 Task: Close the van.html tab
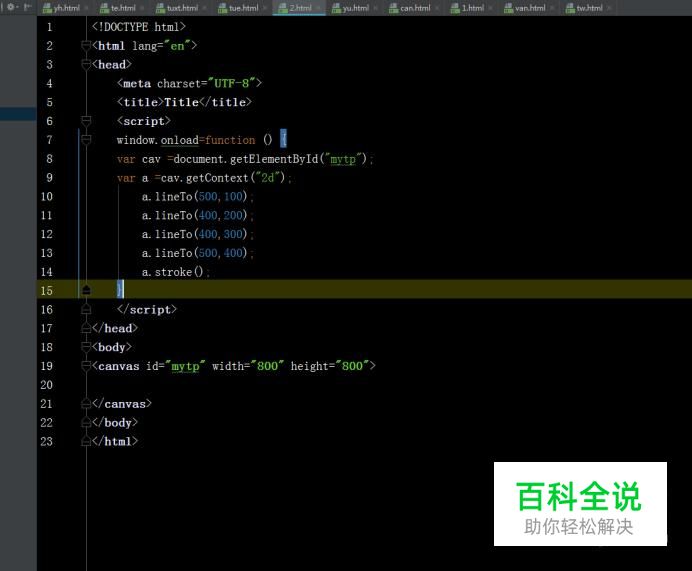pyautogui.click(x=552, y=8)
